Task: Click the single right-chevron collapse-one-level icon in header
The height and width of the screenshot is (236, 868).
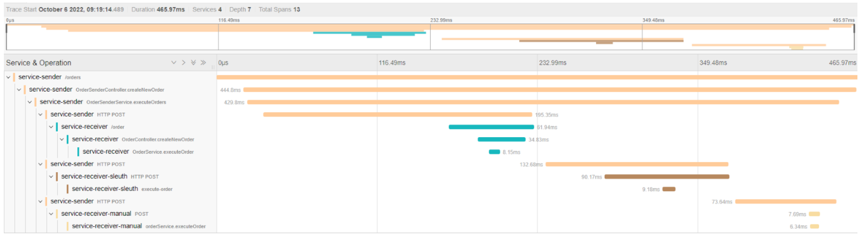Action: click(x=184, y=63)
